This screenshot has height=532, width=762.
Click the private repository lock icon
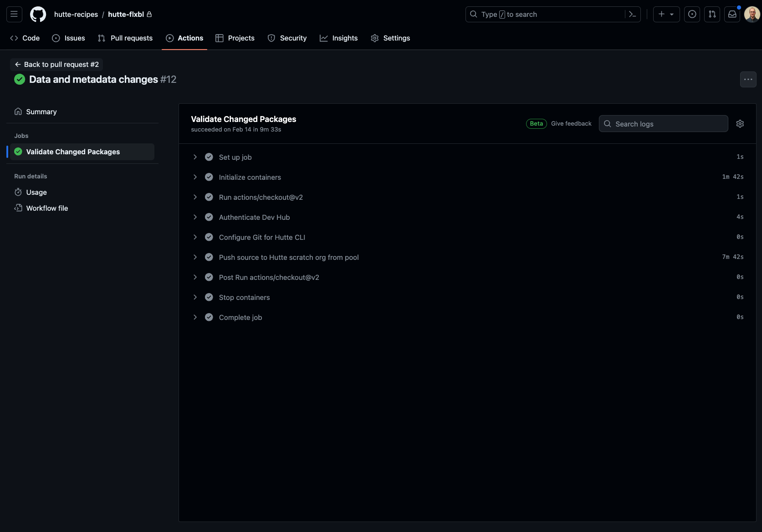pos(149,14)
